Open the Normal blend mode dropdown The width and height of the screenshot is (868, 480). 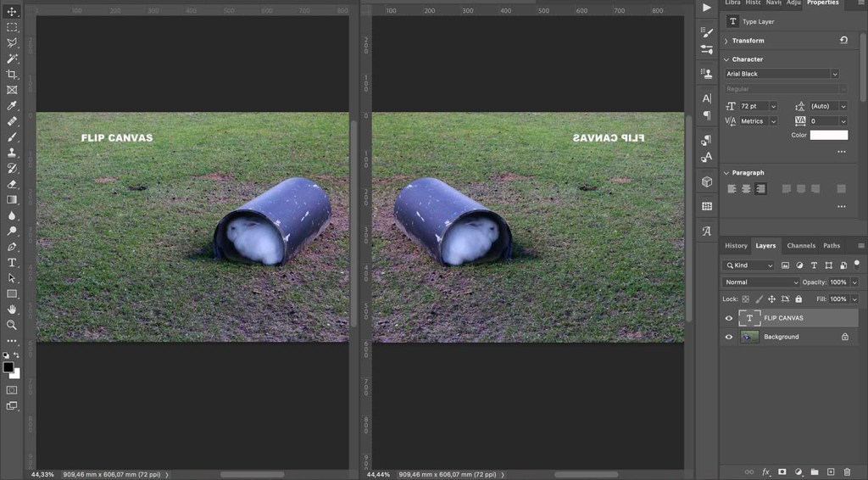click(760, 282)
